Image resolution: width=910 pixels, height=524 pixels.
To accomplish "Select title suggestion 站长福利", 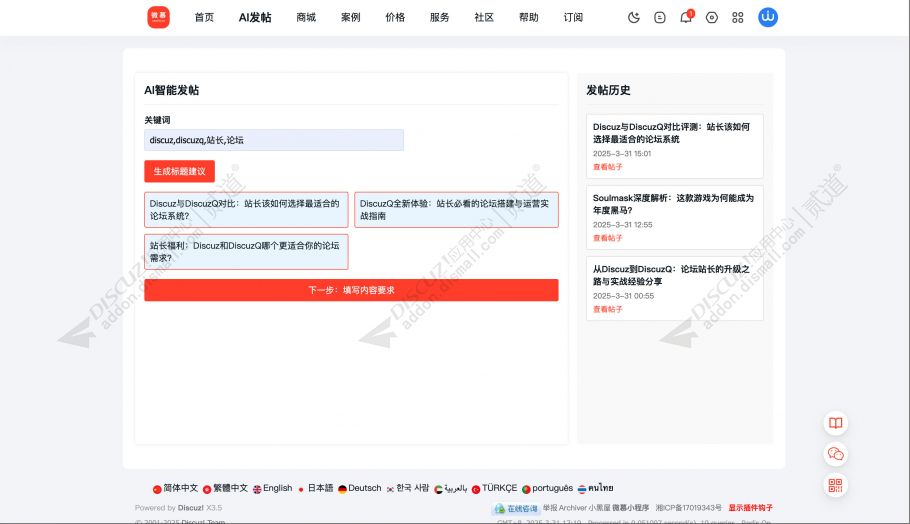I will click(246, 252).
